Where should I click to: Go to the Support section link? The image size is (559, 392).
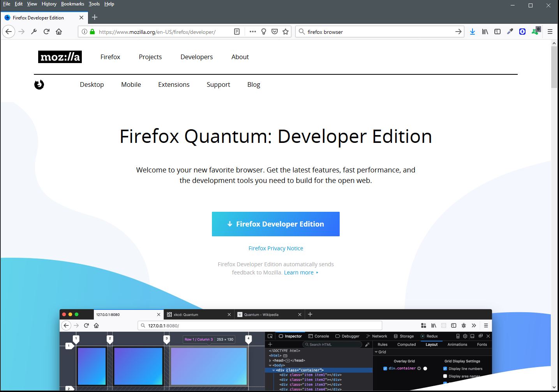(219, 84)
